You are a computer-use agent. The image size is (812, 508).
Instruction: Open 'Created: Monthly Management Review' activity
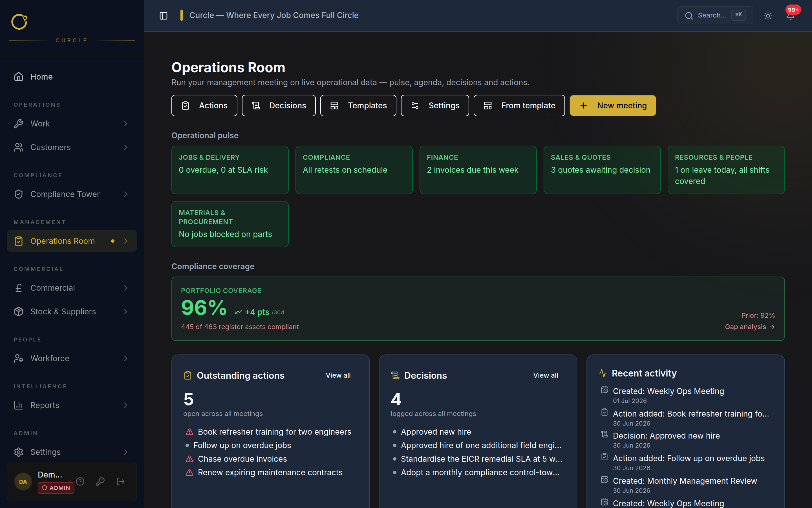coord(685,481)
